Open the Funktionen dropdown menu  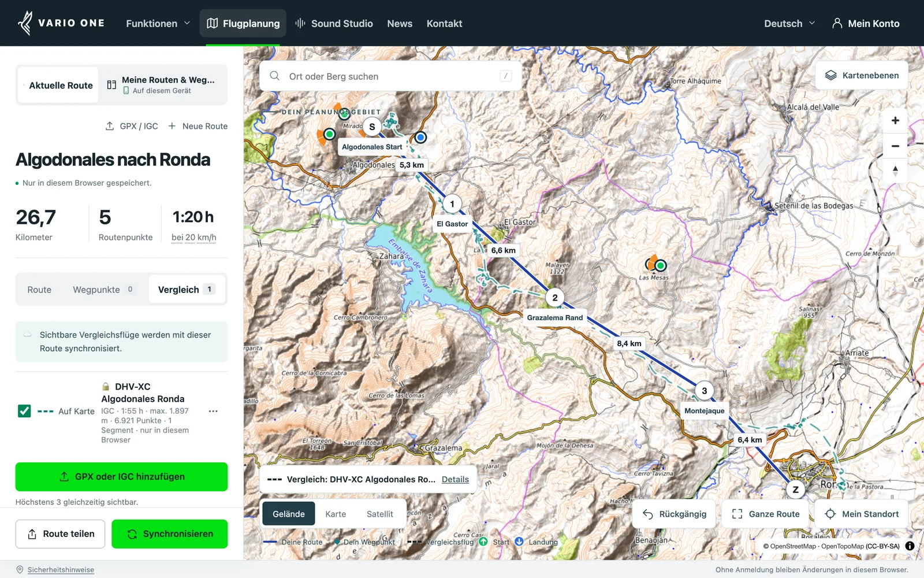tap(158, 23)
